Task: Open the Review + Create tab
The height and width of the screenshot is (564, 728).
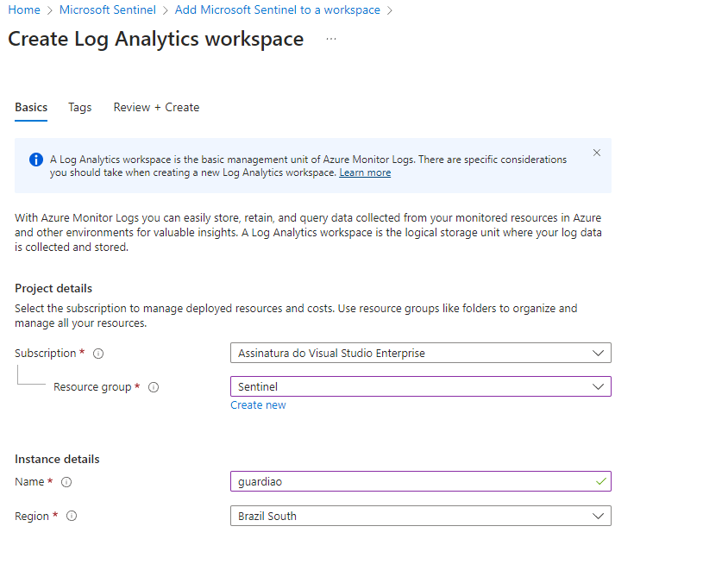Action: pos(156,108)
